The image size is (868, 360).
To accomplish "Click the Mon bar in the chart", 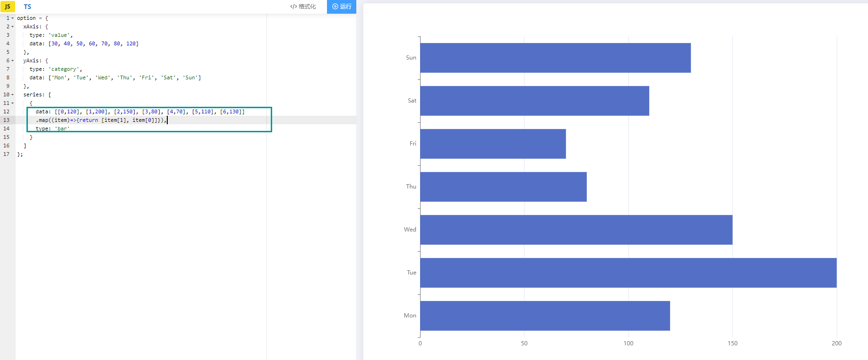I will click(544, 316).
